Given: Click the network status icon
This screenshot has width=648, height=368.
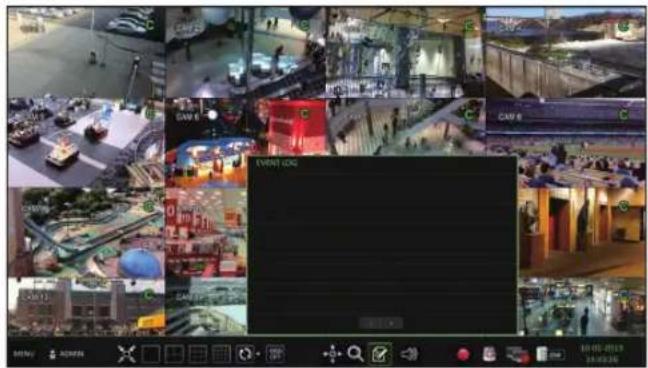Looking at the screenshot, I should (x=517, y=355).
